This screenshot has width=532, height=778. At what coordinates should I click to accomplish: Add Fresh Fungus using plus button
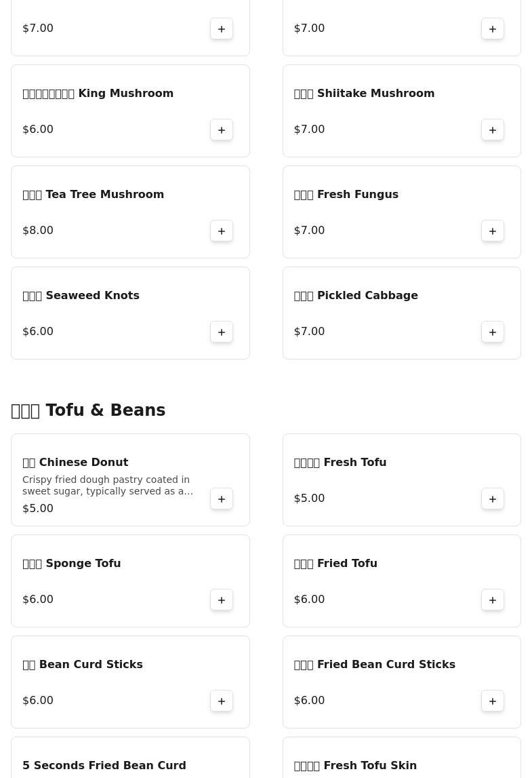493,231
